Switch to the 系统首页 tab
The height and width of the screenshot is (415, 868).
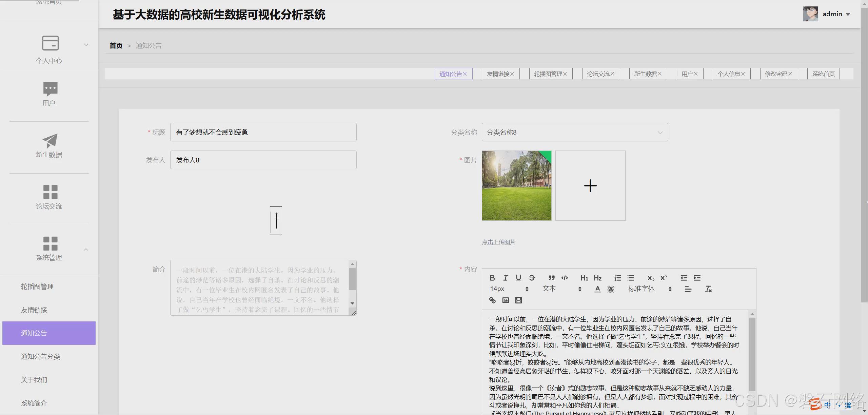823,74
